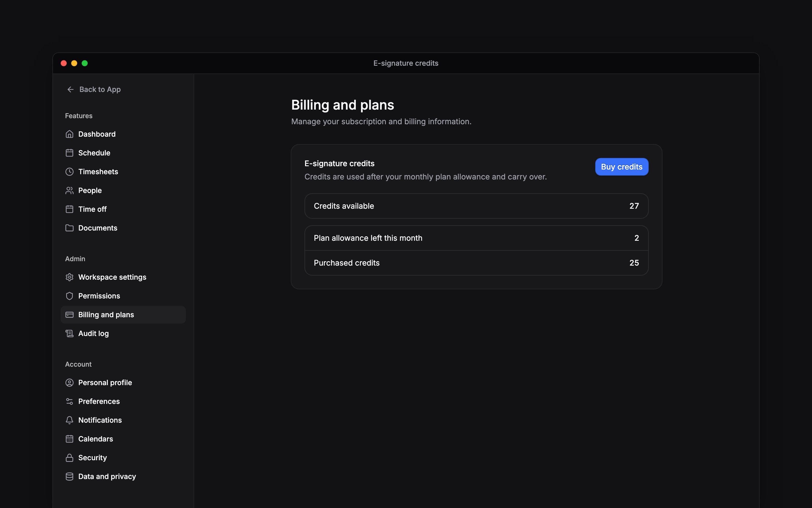The height and width of the screenshot is (508, 812).
Task: Click the Back to App arrow icon
Action: click(70, 89)
